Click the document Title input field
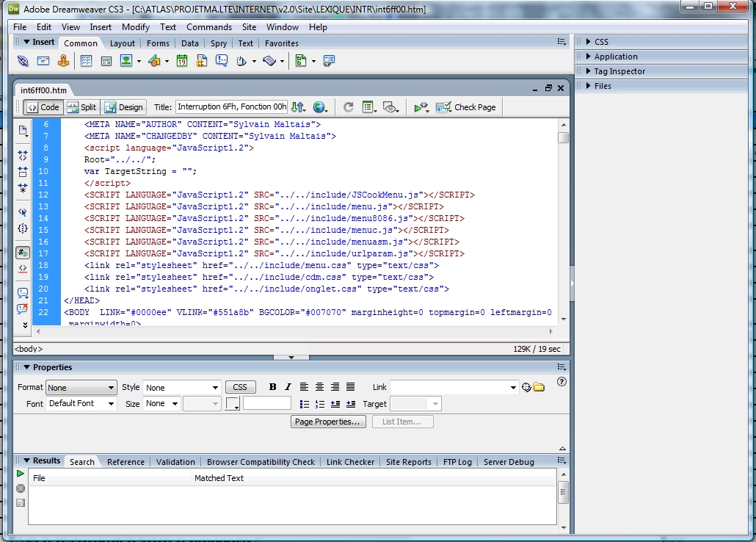 (x=231, y=107)
